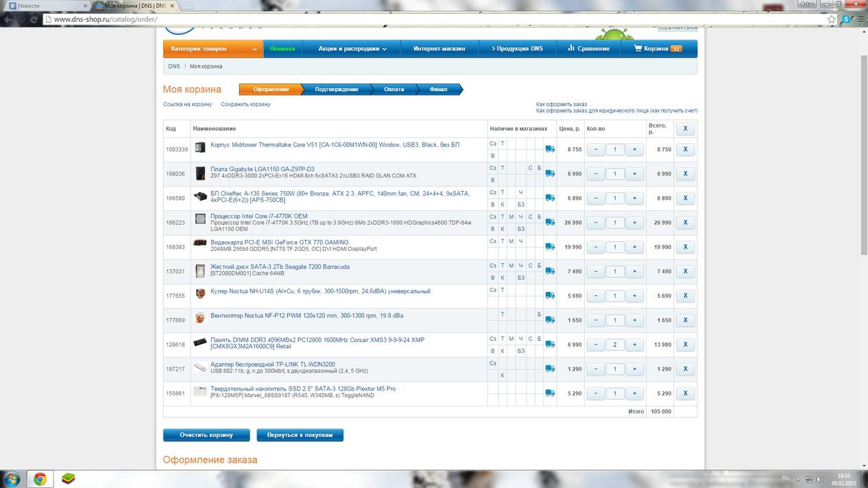Select the Финал checkout step

[439, 89]
